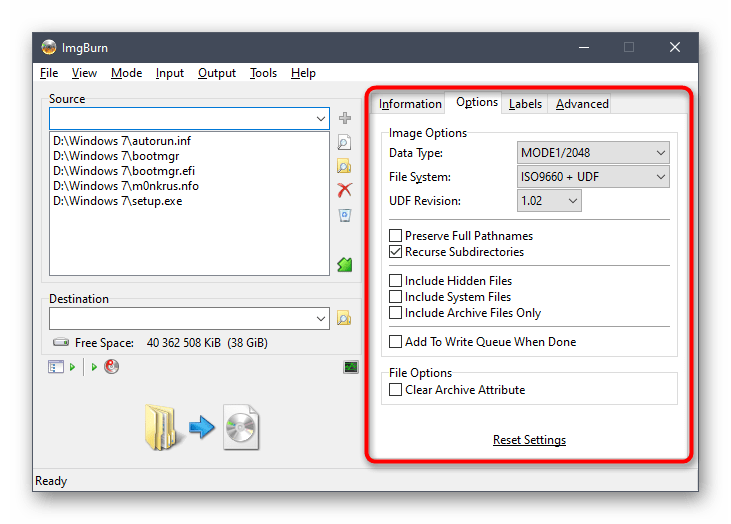Open the Data Type dropdown

593,153
